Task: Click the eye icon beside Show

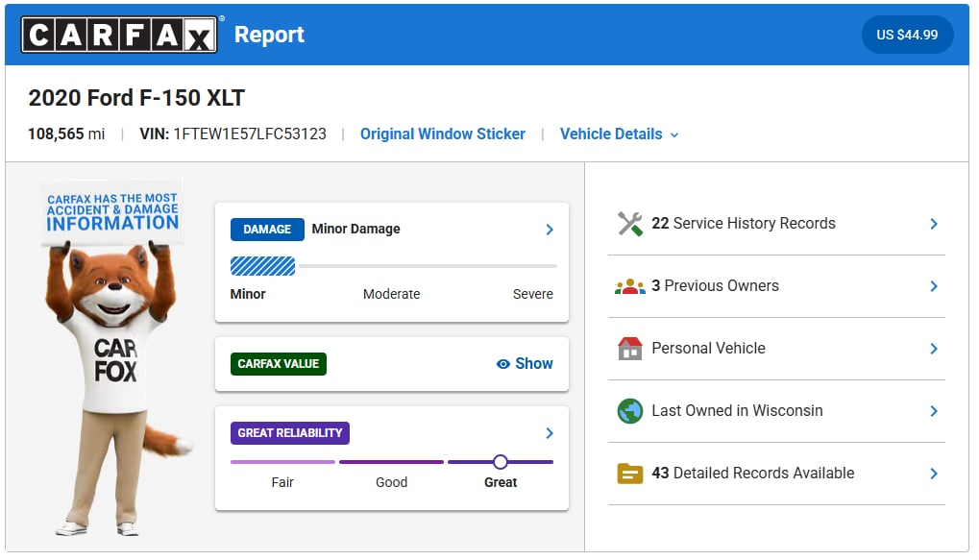Action: (x=502, y=364)
